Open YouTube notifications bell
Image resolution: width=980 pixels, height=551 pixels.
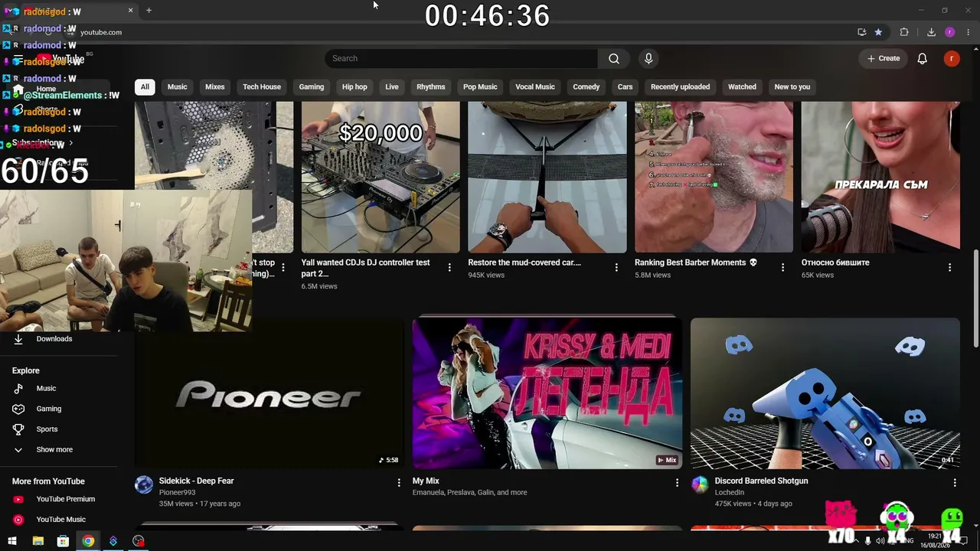pyautogui.click(x=922, y=59)
